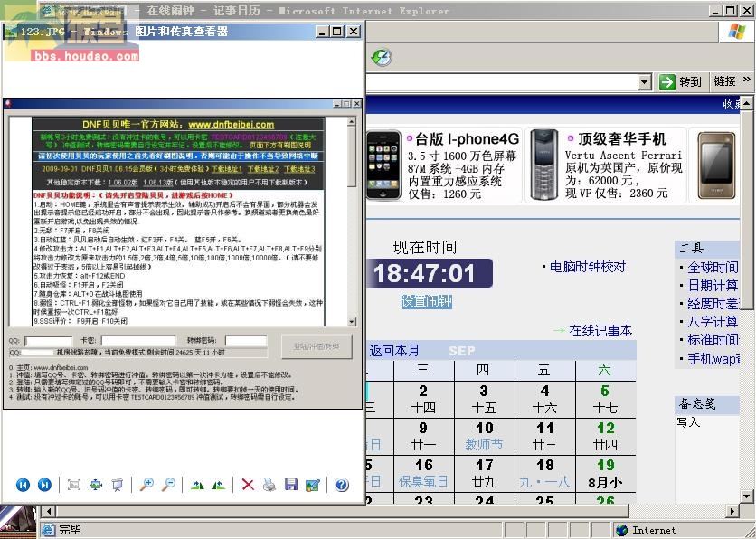
Task: Click the 转到 Go button
Action: pos(680,82)
